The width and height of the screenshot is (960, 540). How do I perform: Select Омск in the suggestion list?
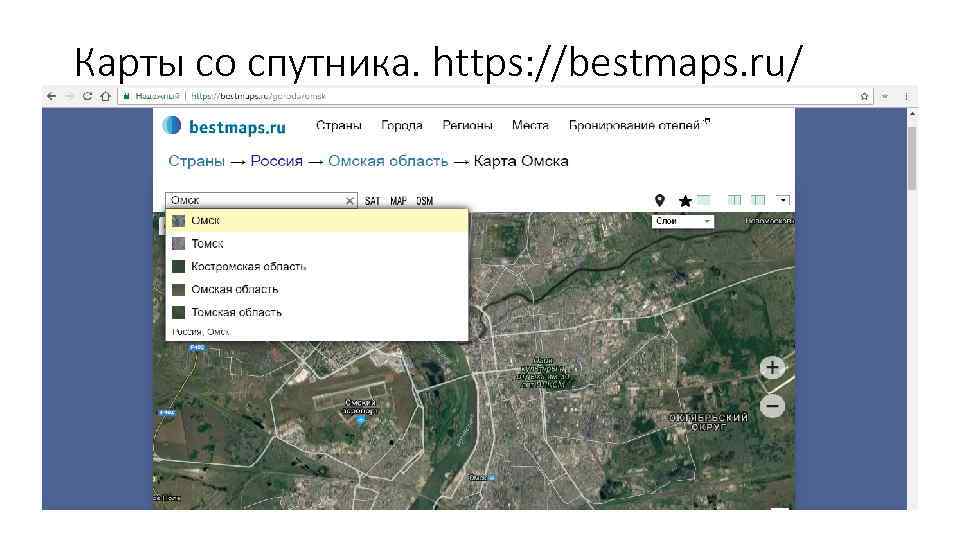coord(317,220)
